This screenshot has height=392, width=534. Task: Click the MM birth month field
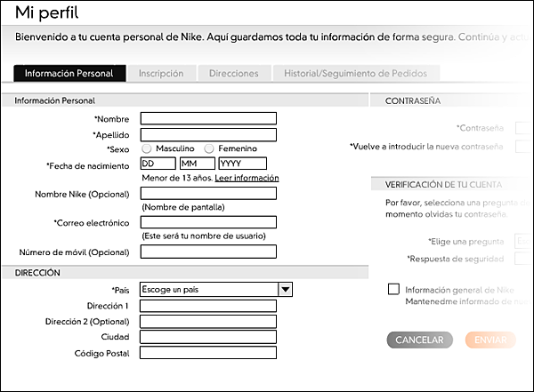(x=198, y=164)
